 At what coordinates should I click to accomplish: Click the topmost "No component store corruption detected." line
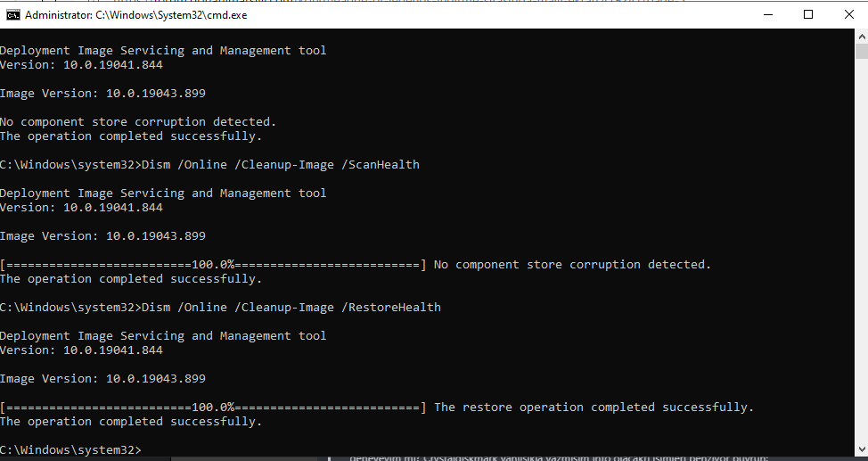(138, 122)
